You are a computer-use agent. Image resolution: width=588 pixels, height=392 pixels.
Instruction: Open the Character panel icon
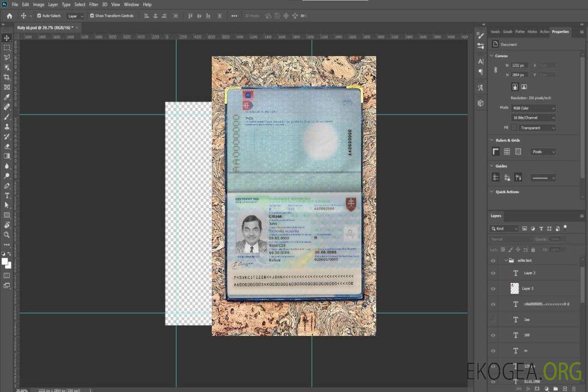point(480,62)
